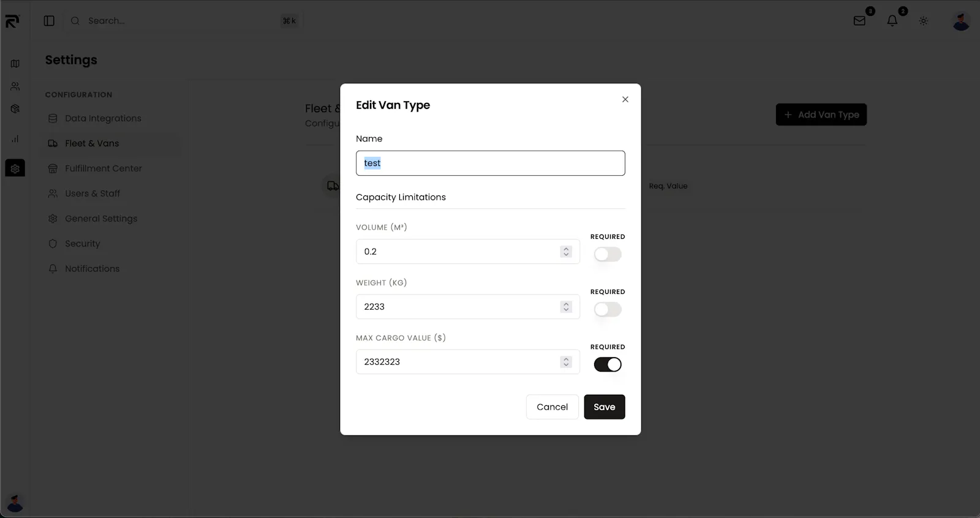Open Users & Staff settings
The height and width of the screenshot is (518, 980).
pyautogui.click(x=111, y=193)
